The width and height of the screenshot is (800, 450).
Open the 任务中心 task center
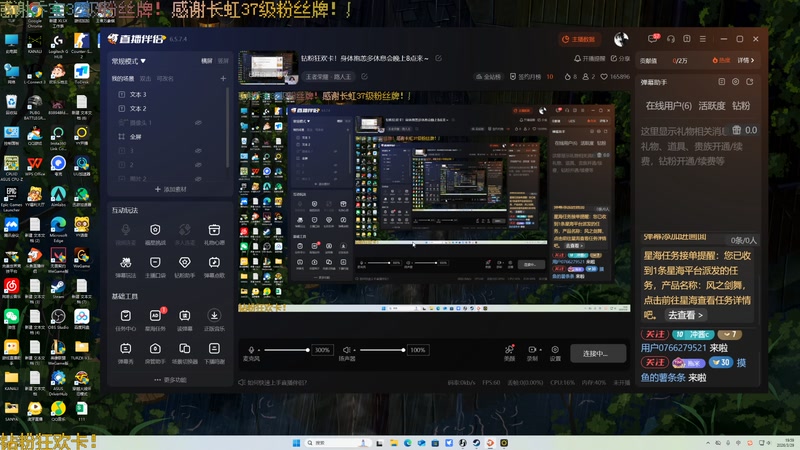pyautogui.click(x=126, y=320)
